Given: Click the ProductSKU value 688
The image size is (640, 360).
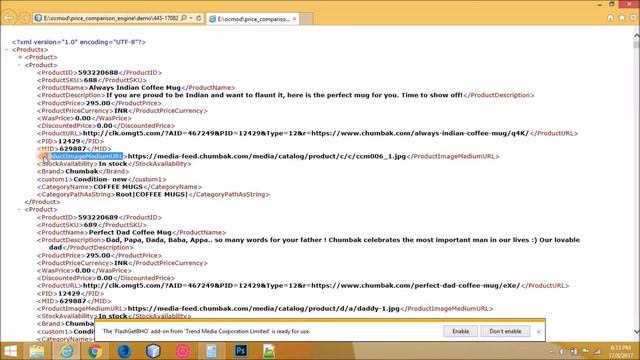Looking at the screenshot, I should click(x=91, y=80).
